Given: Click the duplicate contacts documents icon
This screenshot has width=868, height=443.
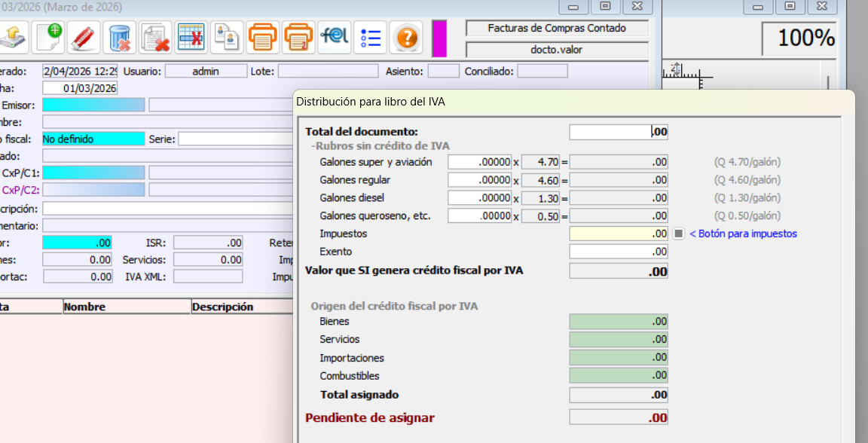Looking at the screenshot, I should click(x=226, y=36).
